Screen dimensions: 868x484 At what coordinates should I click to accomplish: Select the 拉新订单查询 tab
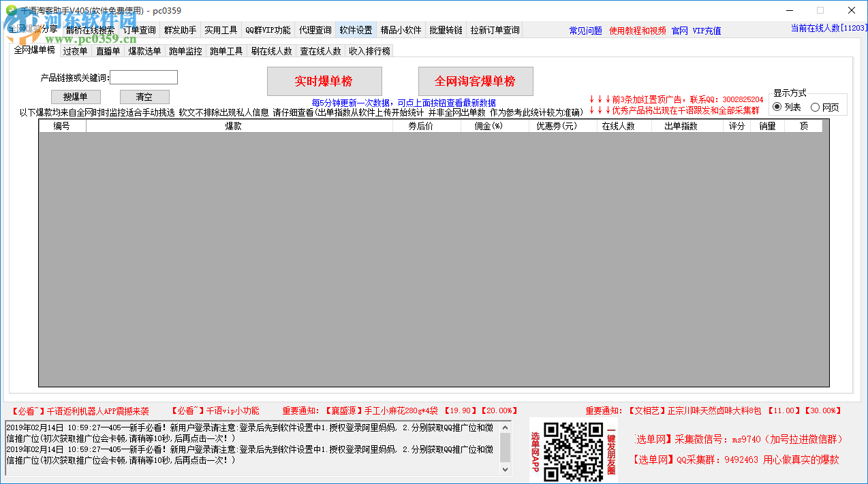click(495, 30)
